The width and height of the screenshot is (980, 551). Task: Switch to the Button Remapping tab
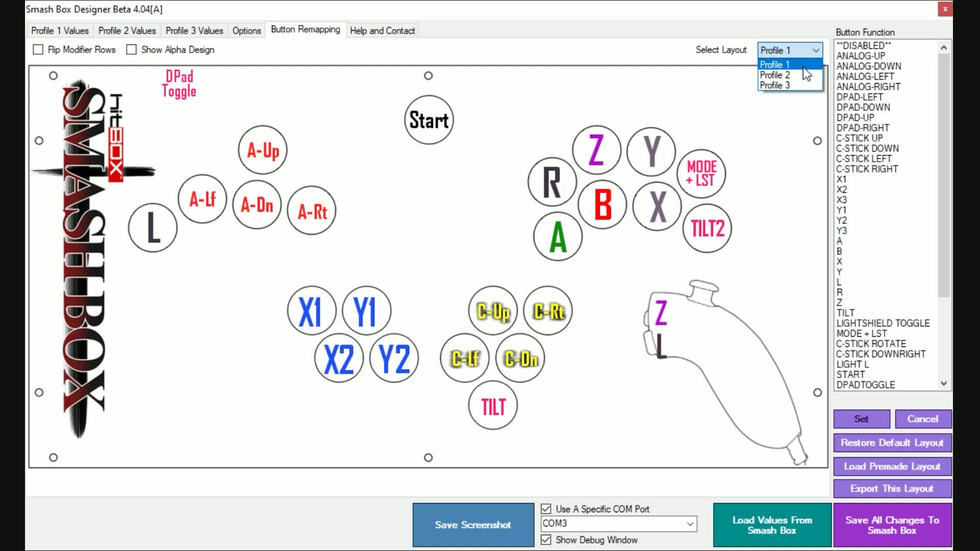click(x=305, y=29)
